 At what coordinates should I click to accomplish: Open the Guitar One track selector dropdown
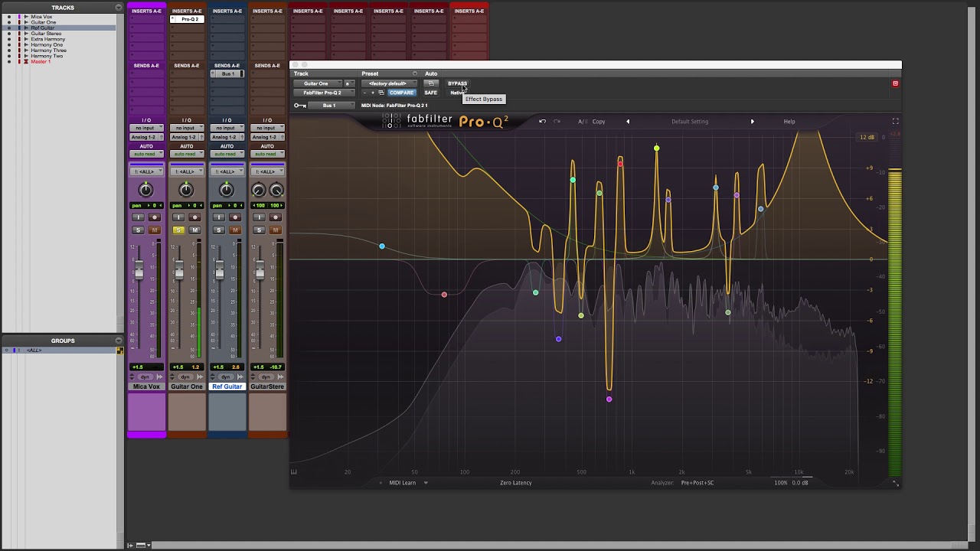pos(316,83)
